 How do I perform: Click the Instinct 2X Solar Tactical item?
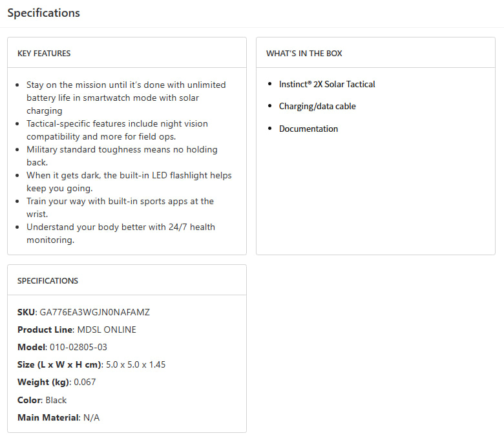(327, 84)
